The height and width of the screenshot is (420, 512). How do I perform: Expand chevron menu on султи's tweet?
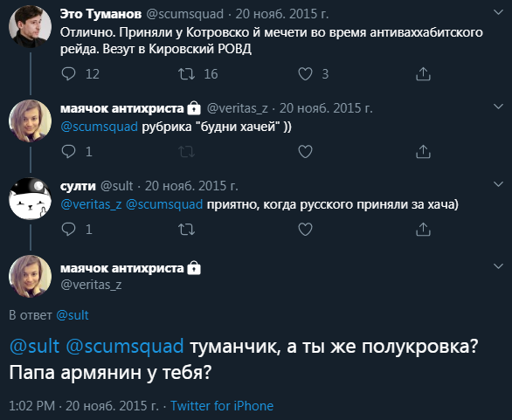tap(498, 184)
